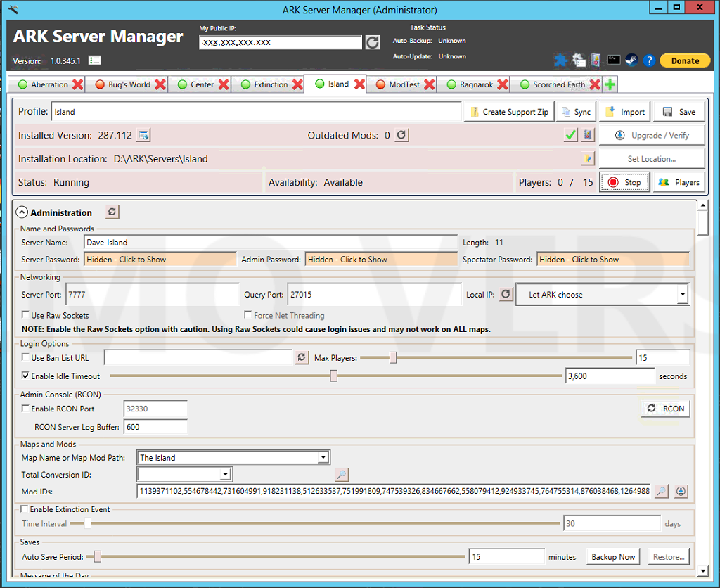This screenshot has width=720, height=588.
Task: Enable Extinction Event checkbox
Action: click(x=25, y=509)
